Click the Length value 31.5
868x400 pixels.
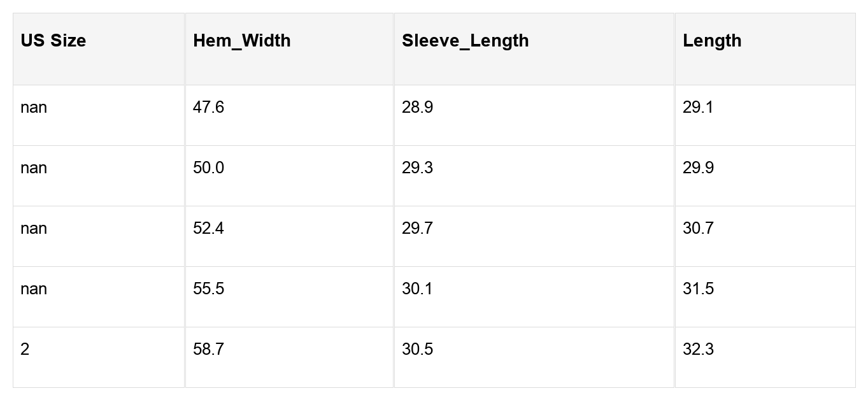click(x=698, y=289)
